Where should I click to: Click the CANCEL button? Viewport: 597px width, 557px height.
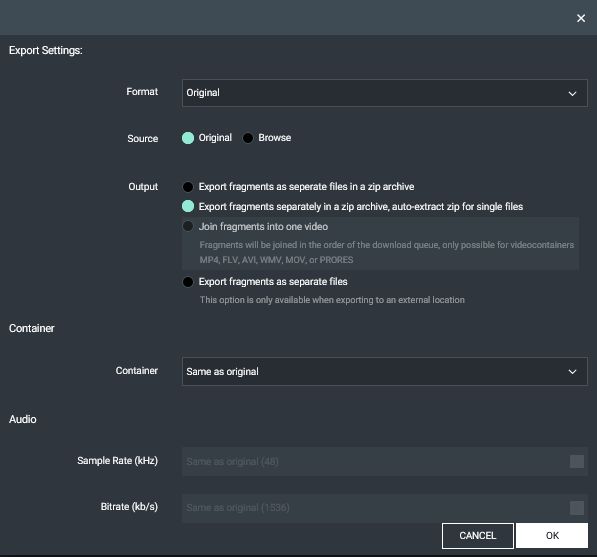[478, 536]
